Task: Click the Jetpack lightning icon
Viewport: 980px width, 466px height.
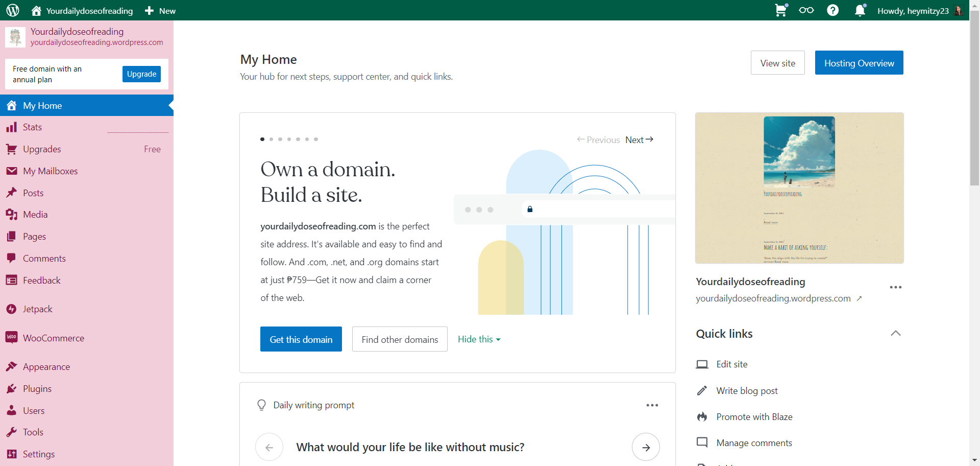Action: (x=12, y=309)
